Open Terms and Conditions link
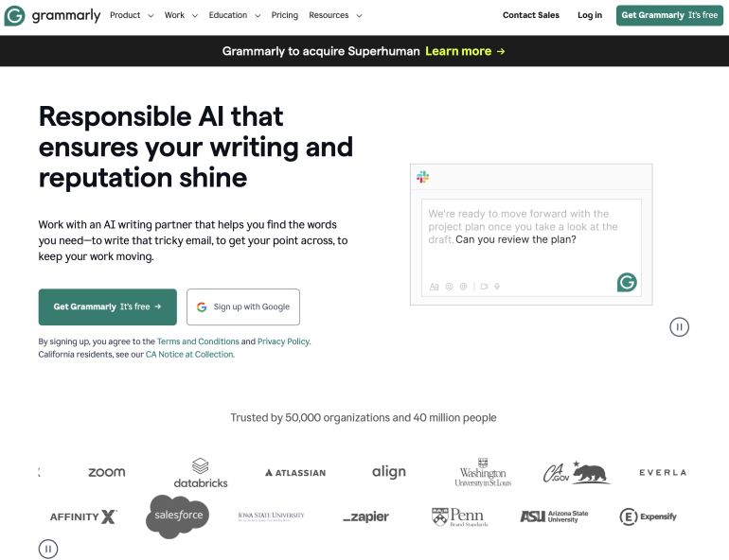The height and width of the screenshot is (560, 729). (198, 341)
